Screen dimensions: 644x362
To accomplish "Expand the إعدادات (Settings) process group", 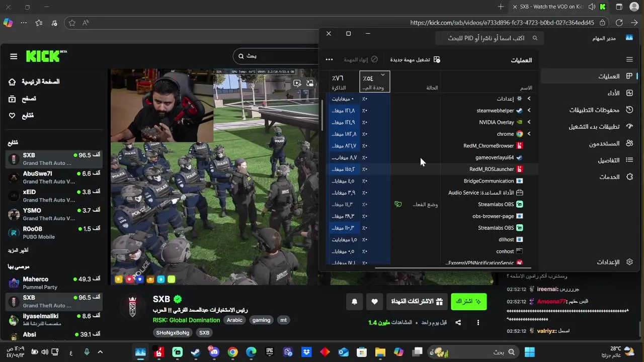I will click(x=529, y=99).
